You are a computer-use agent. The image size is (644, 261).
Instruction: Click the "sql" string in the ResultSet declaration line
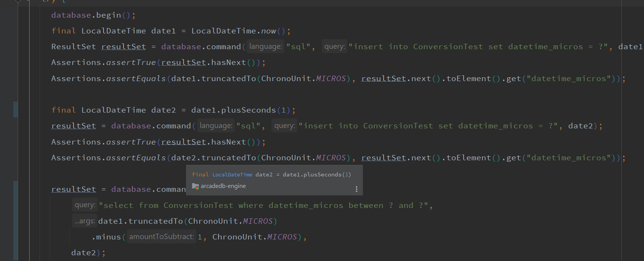298,47
